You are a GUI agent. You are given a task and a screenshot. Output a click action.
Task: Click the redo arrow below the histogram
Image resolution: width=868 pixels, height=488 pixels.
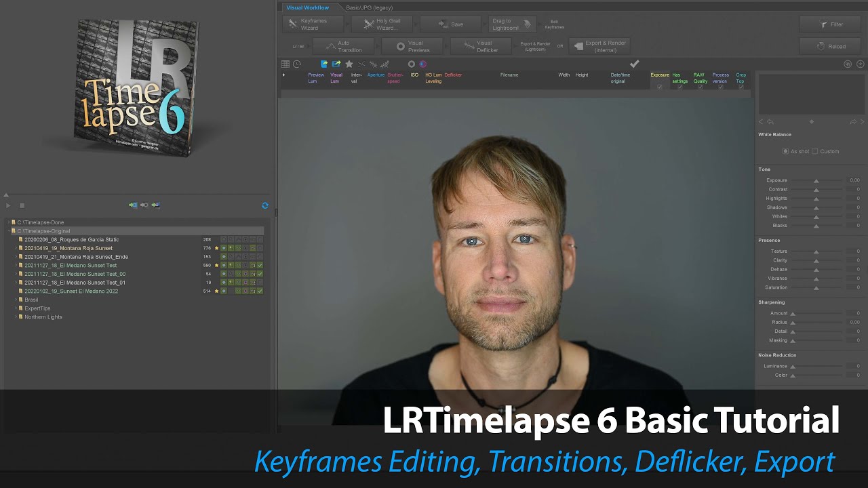click(853, 122)
